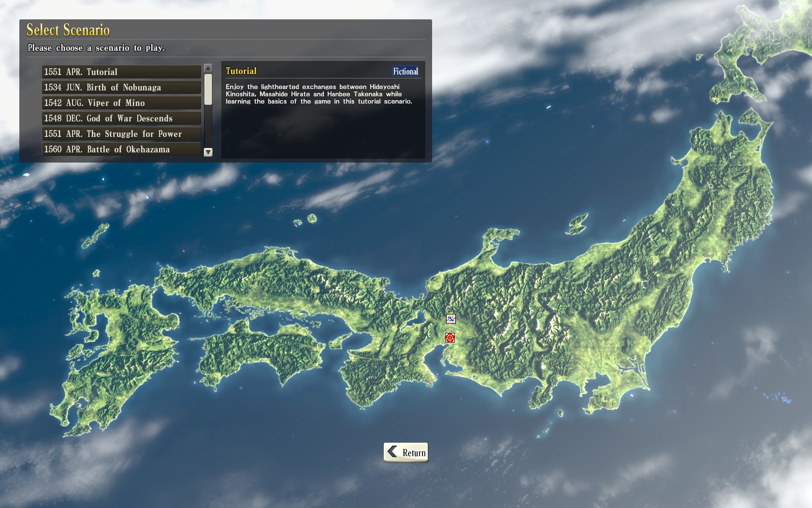Choose 1551 APR. The Struggle for Power
Viewport: 812px width, 508px height.
point(121,134)
